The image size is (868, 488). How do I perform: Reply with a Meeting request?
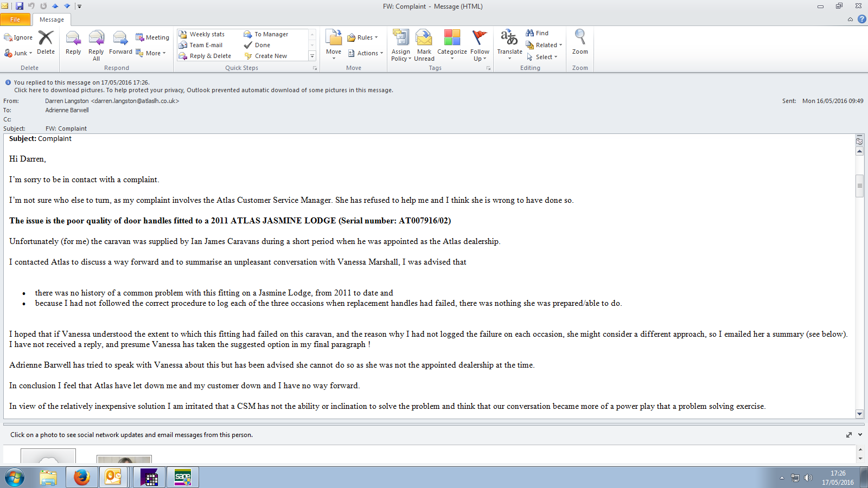pos(152,37)
